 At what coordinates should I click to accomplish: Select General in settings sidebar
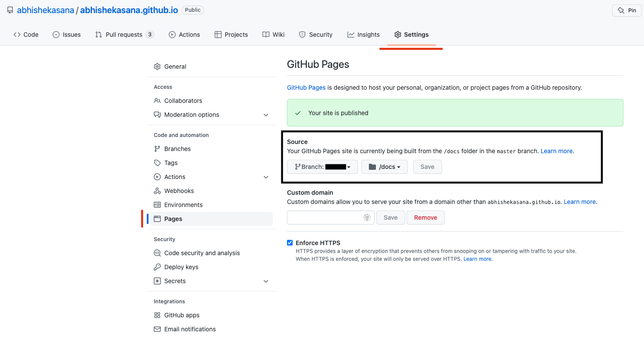[x=212, y=67]
